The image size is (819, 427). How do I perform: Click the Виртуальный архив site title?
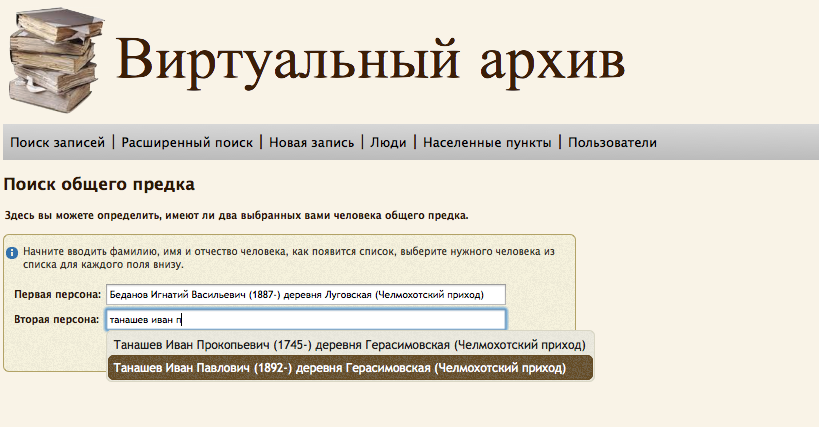[x=370, y=62]
